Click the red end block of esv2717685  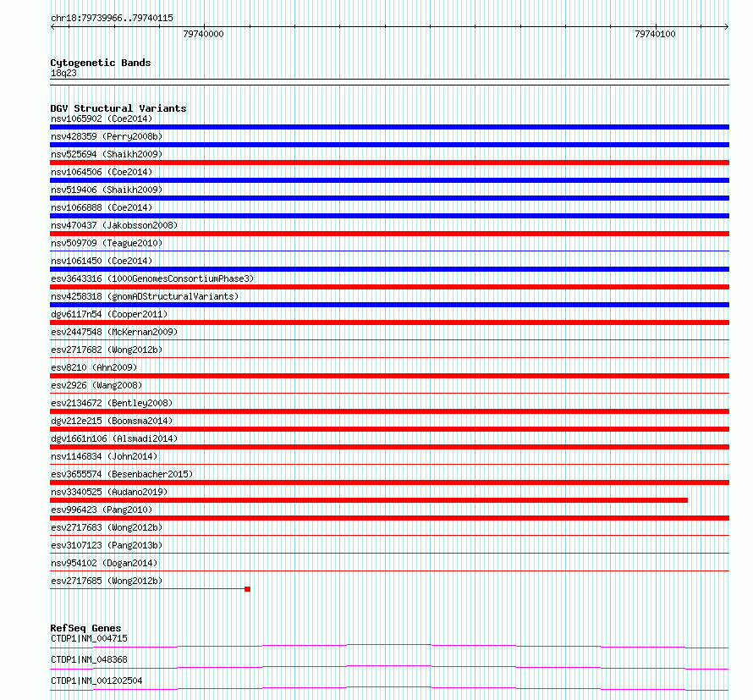(247, 589)
